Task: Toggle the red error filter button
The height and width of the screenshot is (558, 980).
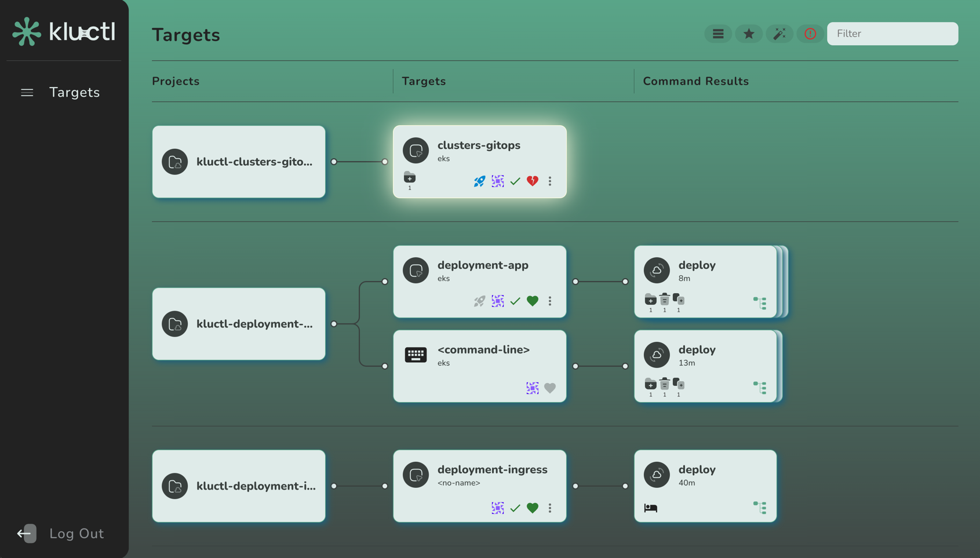Action: coord(810,34)
